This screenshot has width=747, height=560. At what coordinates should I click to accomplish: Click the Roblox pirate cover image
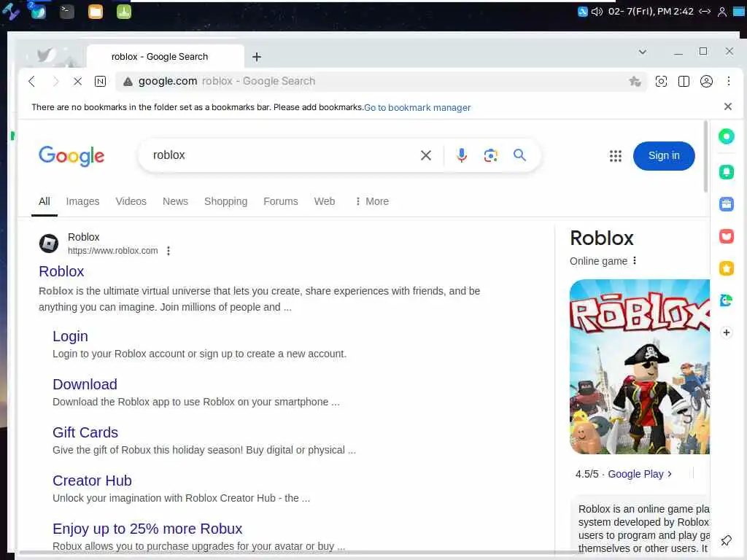click(639, 367)
